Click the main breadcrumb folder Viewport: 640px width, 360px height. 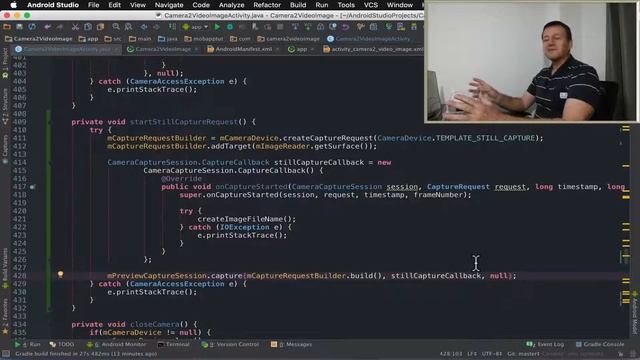(140, 39)
